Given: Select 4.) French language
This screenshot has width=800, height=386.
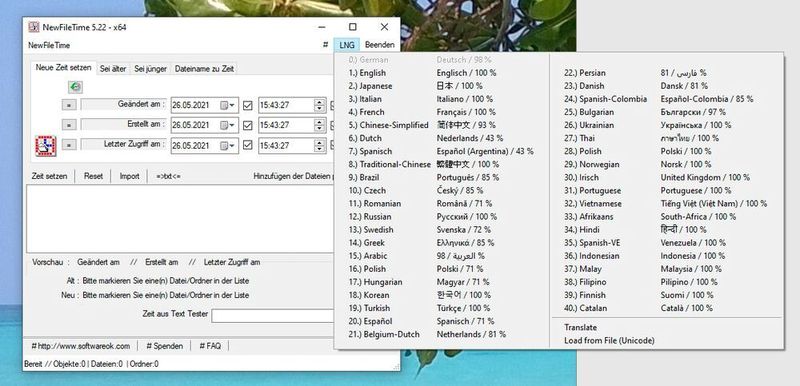Looking at the screenshot, I should coord(442,112).
